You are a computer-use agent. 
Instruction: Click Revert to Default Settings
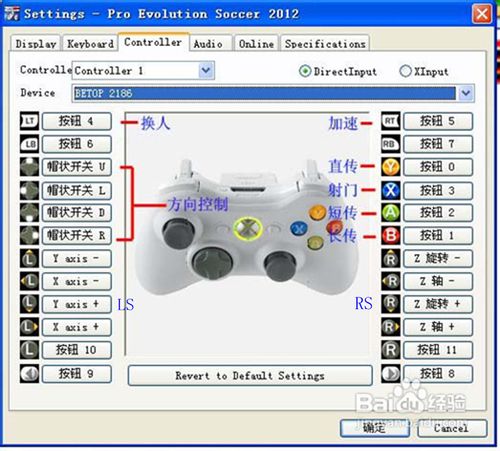pos(250,376)
